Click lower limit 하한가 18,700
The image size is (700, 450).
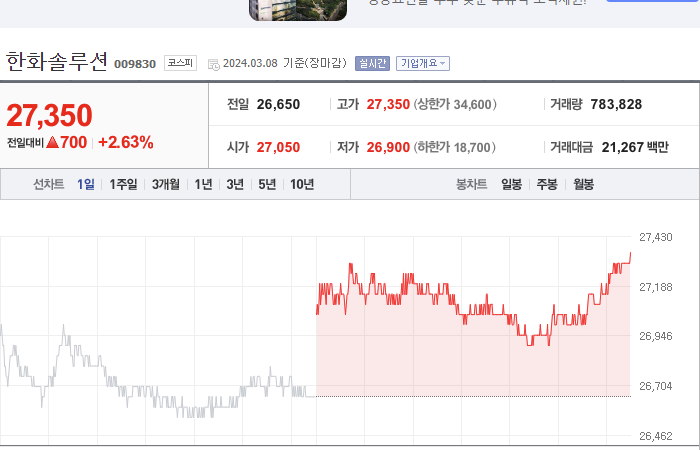(454, 147)
